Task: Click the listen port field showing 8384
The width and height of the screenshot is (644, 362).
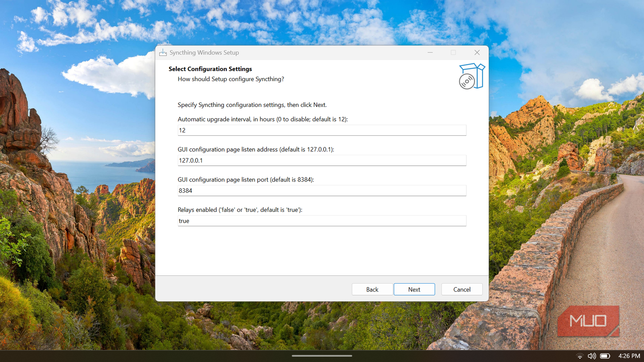Action: click(x=322, y=190)
